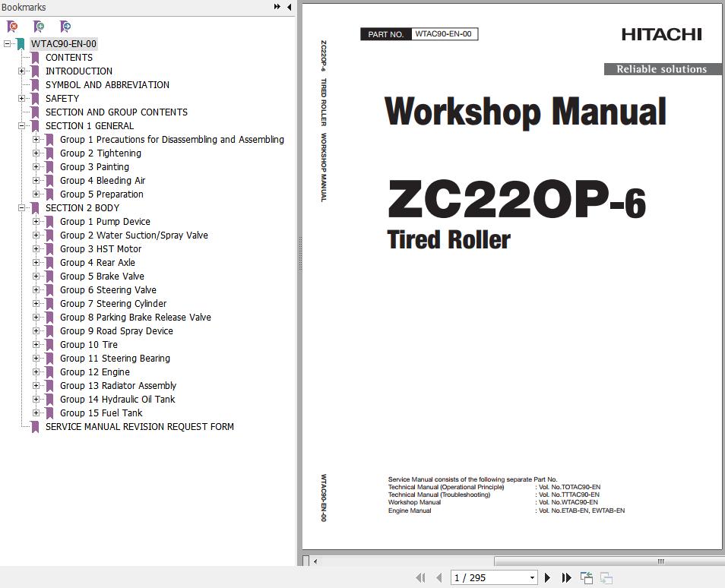
Task: Expand all bookmarks double-arrow icon
Action: (277, 7)
